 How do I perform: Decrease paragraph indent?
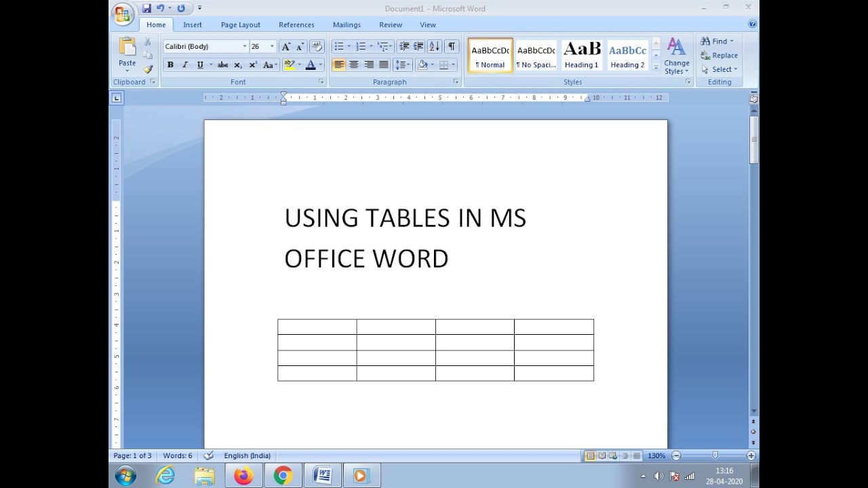(x=404, y=46)
